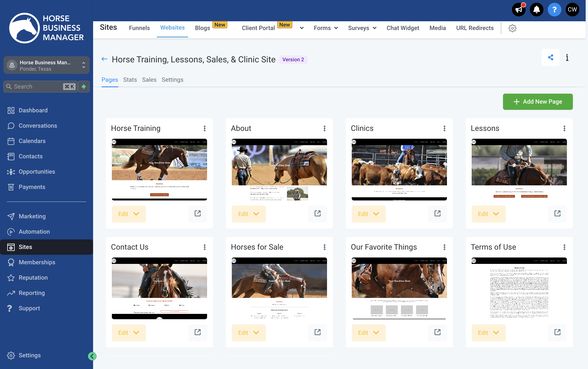
Task: Open the site Settings tab
Action: tap(172, 80)
